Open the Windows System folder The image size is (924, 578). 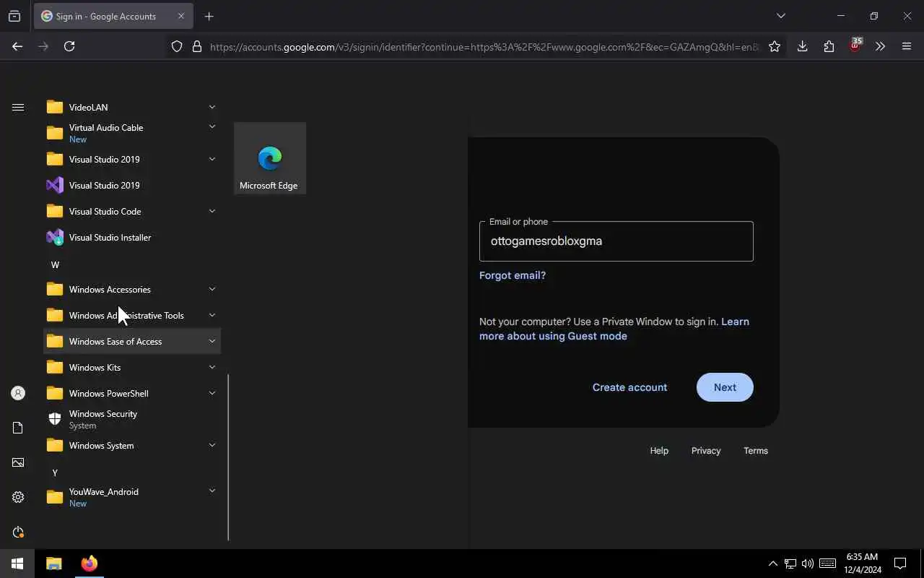pos(132,445)
